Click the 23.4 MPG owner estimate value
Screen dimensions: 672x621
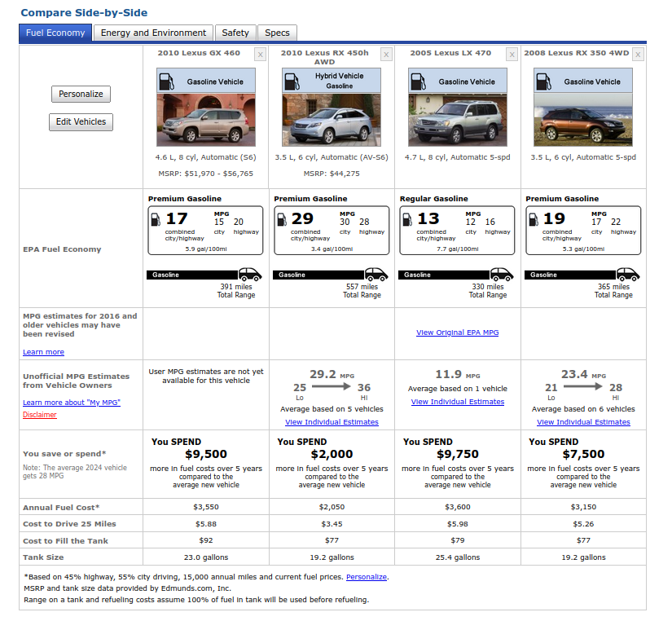(583, 374)
